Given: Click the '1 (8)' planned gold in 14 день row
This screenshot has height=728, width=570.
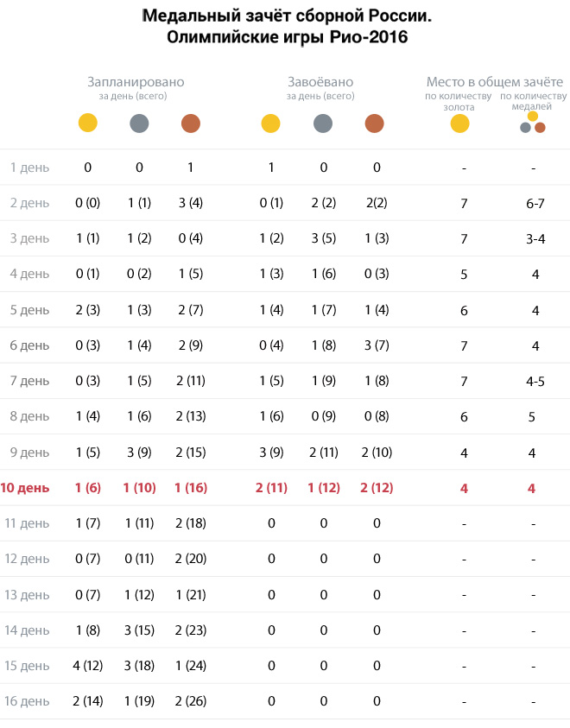Looking at the screenshot, I should click(88, 630).
